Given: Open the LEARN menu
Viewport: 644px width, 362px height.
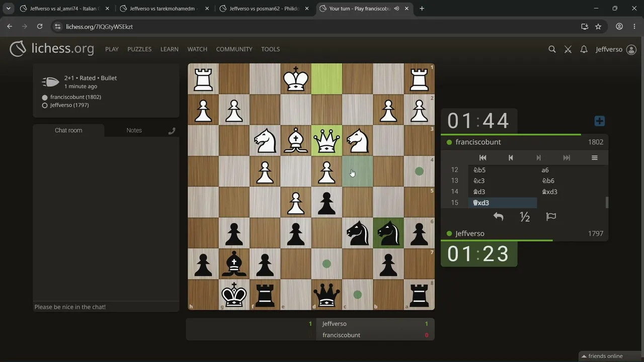Looking at the screenshot, I should [x=170, y=49].
